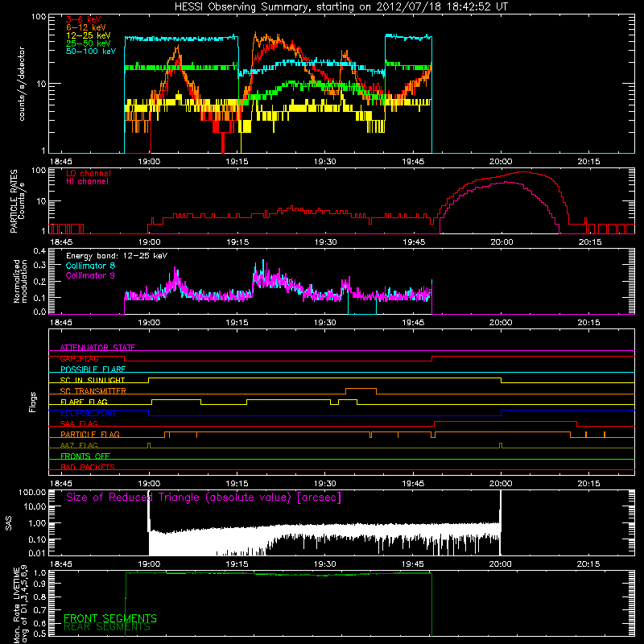Click the FRONT SEGMENTS legend entry
644x644 pixels.
(110, 618)
